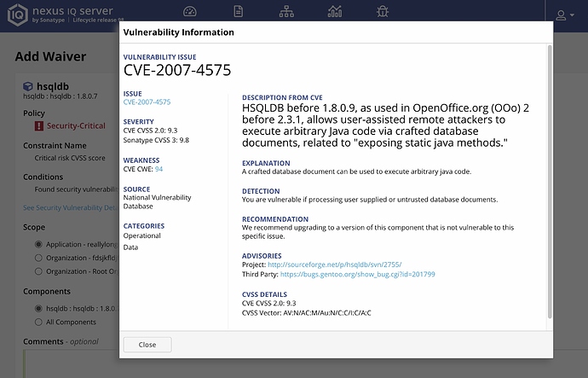Screen dimensions: 588x378
Task: Click CVE CVSS 2.0: 9.3 severity text
Action: pos(150,131)
